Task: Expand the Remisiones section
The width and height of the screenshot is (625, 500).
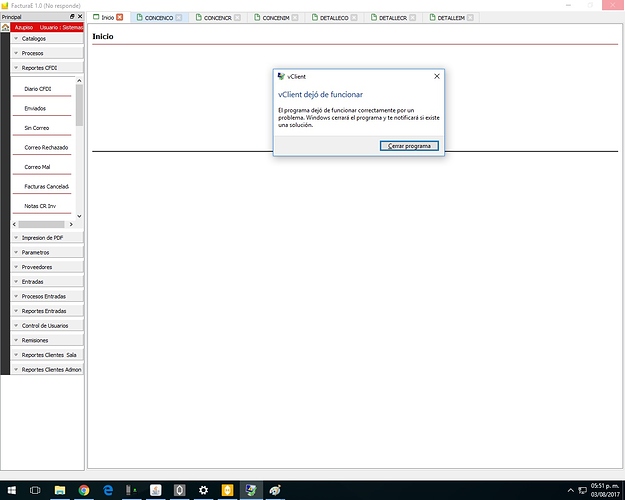Action: 47,340
